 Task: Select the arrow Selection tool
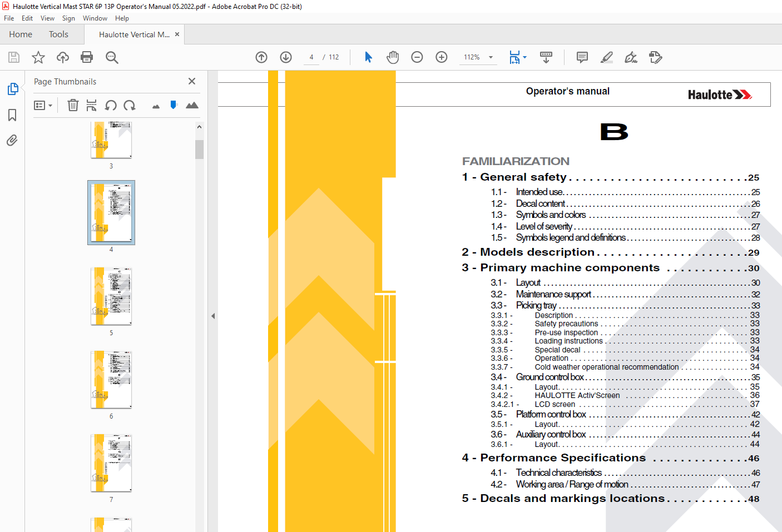368,57
